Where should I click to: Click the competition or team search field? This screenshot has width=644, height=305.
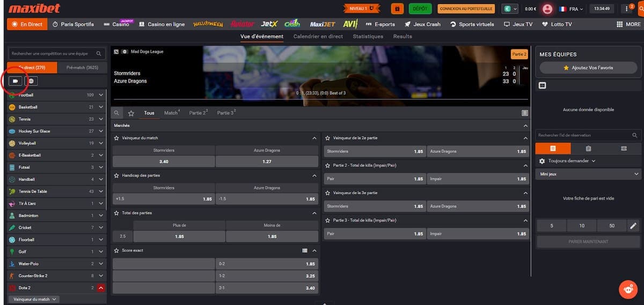(57, 54)
